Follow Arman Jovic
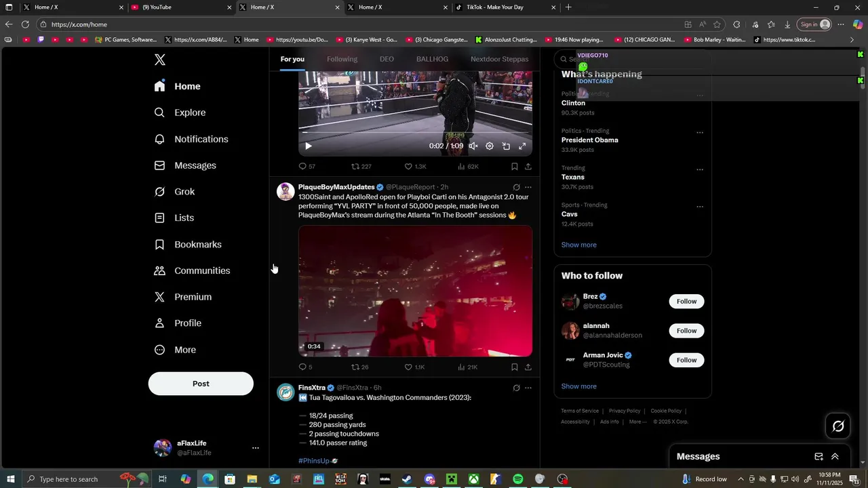The width and height of the screenshot is (868, 488). point(686,360)
